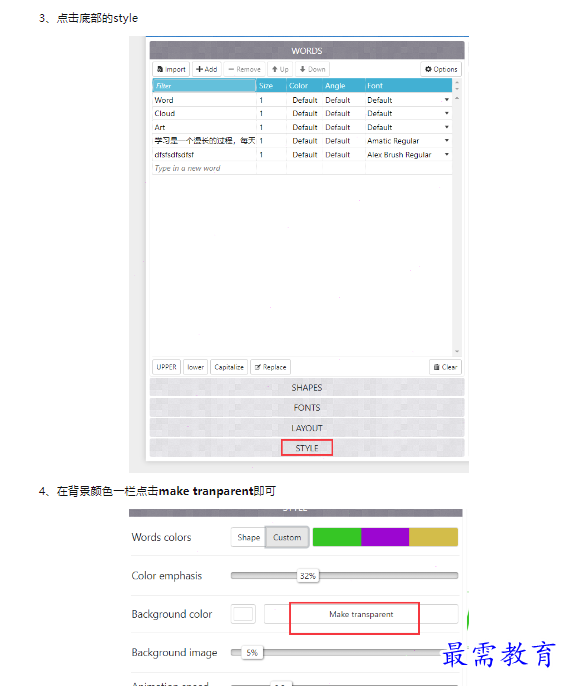564x686 pixels.
Task: Click the Color emphasis slider handle at 32%
Action: [x=308, y=576]
